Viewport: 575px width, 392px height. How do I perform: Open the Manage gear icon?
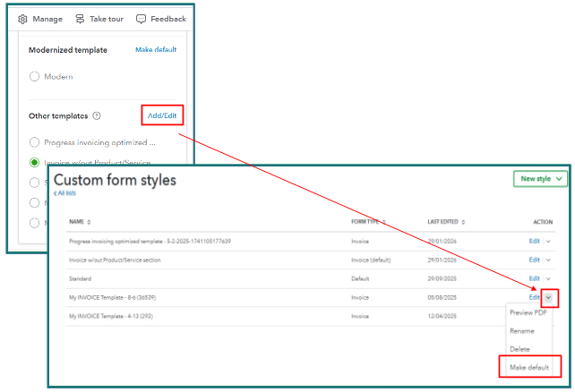coord(22,19)
